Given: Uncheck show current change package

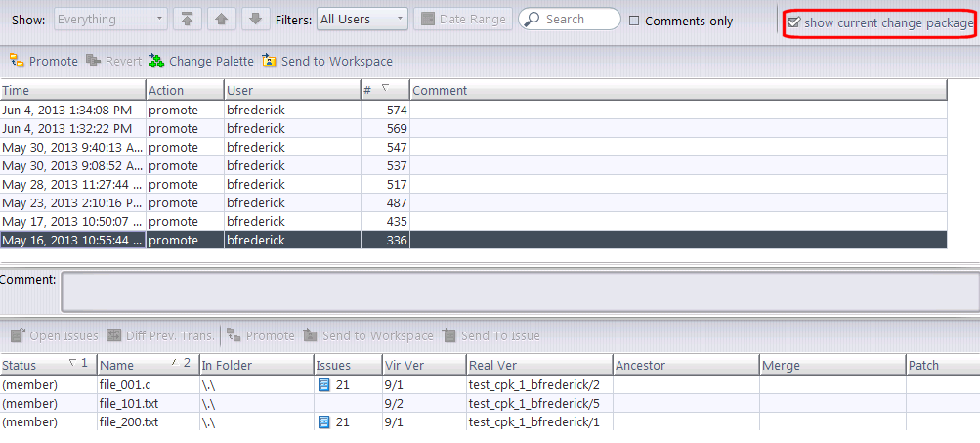Looking at the screenshot, I should pos(794,22).
